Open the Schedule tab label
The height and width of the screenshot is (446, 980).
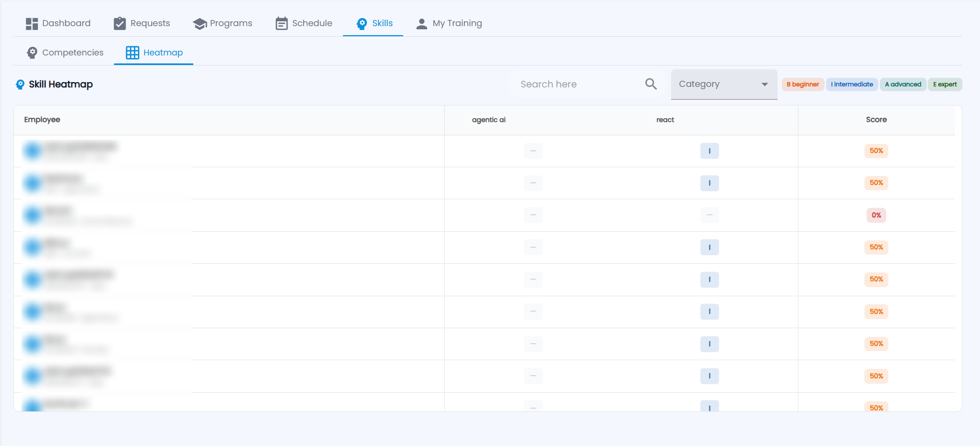click(x=312, y=23)
